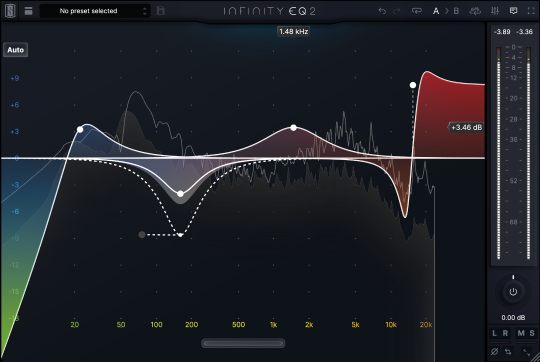
Task: Select the B state slot
Action: pos(456,11)
